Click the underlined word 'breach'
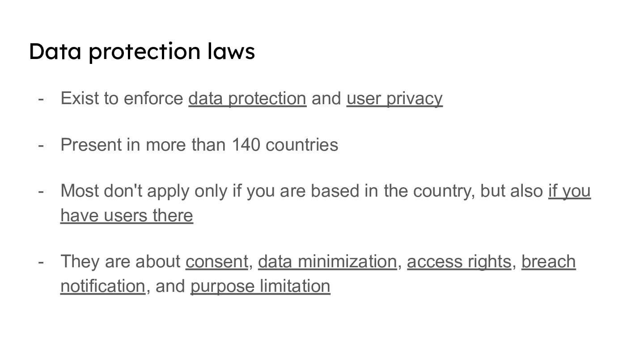The height and width of the screenshot is (362, 644). pyautogui.click(x=548, y=261)
